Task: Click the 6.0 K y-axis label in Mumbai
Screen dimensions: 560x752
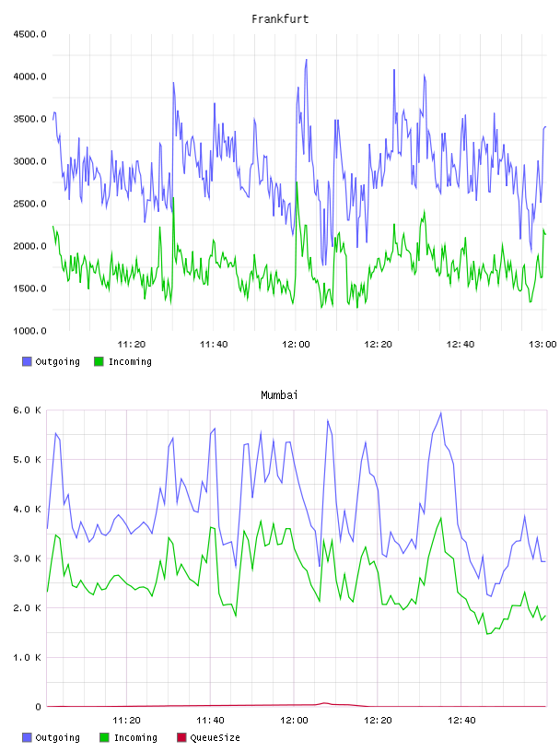Action: 27,410
